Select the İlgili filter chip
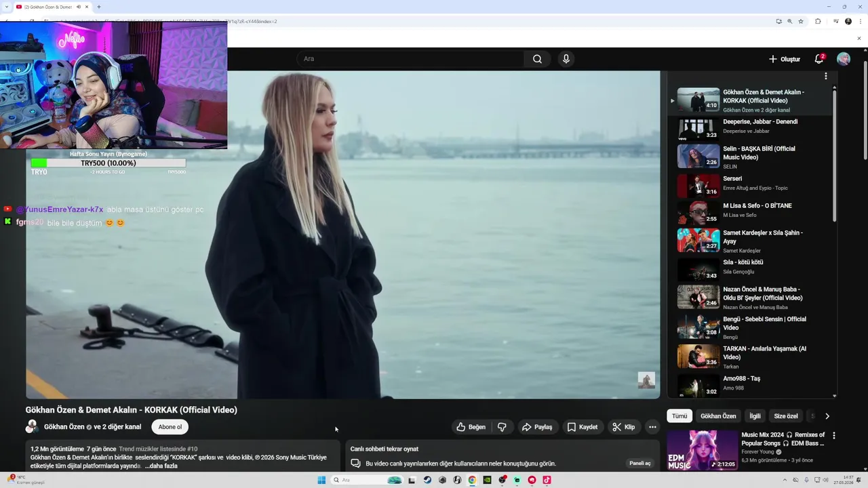868x488 pixels. [755, 416]
